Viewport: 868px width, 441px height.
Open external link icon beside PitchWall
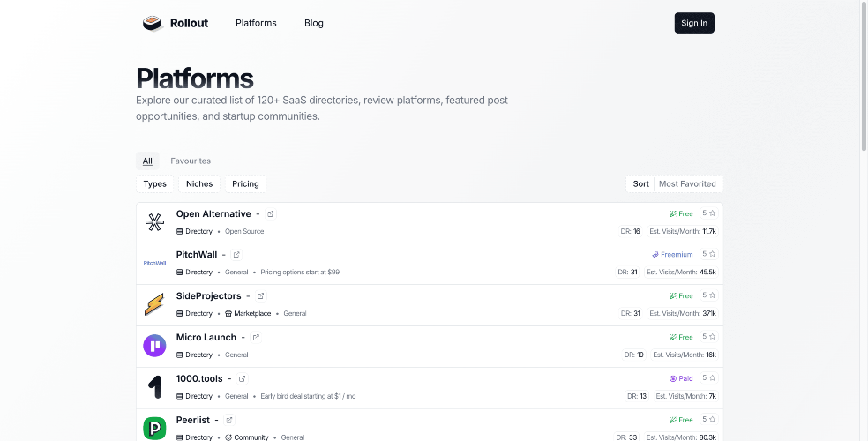click(x=236, y=255)
